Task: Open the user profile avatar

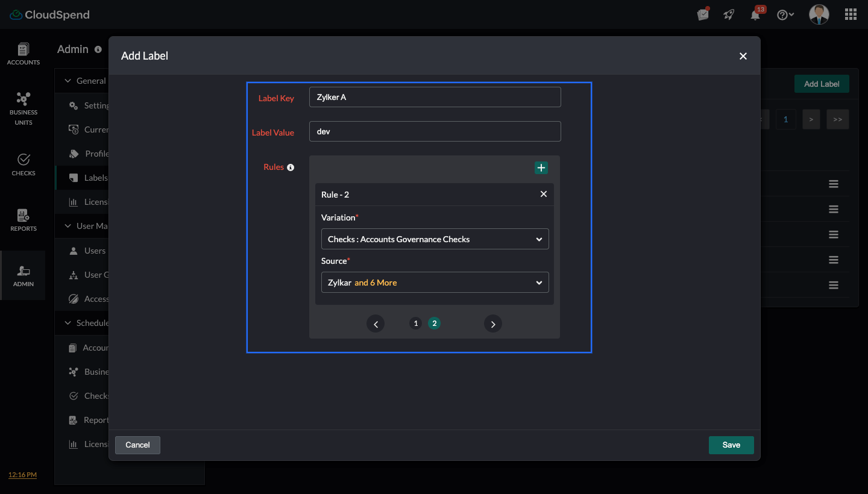Action: point(819,14)
